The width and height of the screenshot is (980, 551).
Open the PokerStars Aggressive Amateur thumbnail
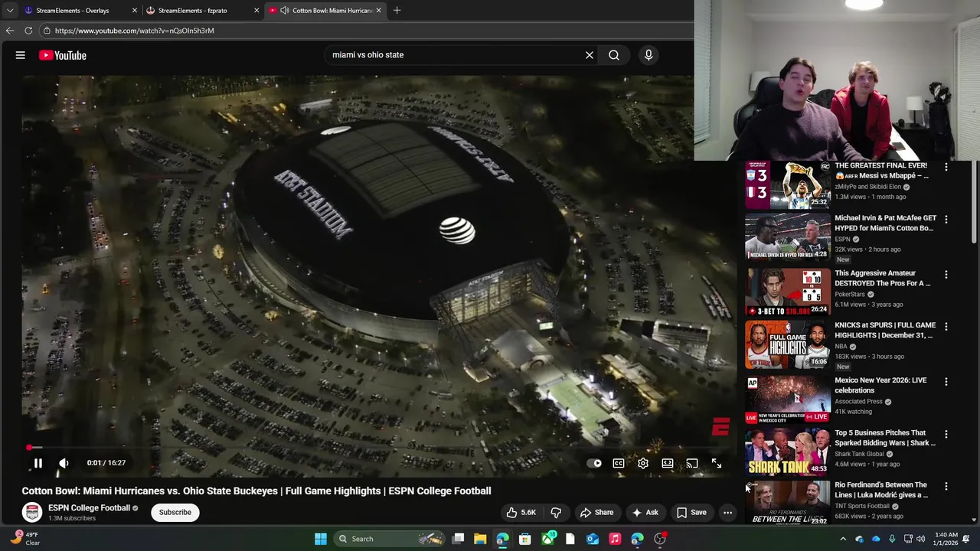[x=788, y=292]
